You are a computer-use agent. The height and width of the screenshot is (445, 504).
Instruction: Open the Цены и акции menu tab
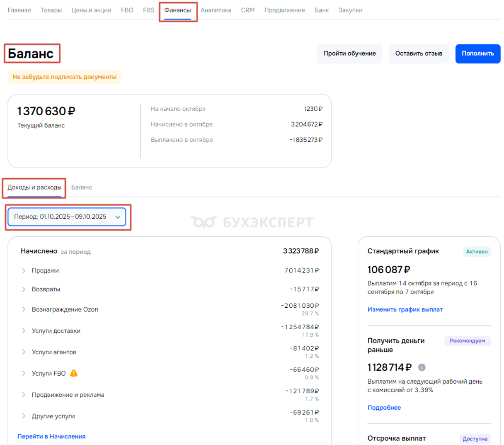(x=91, y=10)
